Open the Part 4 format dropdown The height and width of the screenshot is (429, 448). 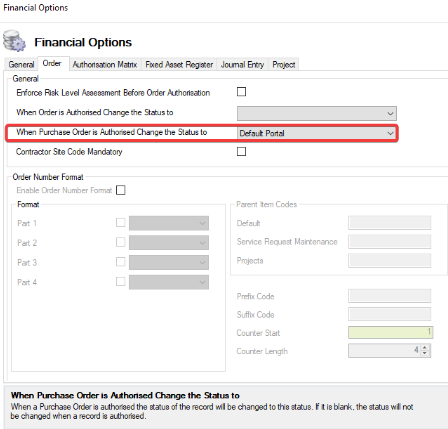[169, 282]
